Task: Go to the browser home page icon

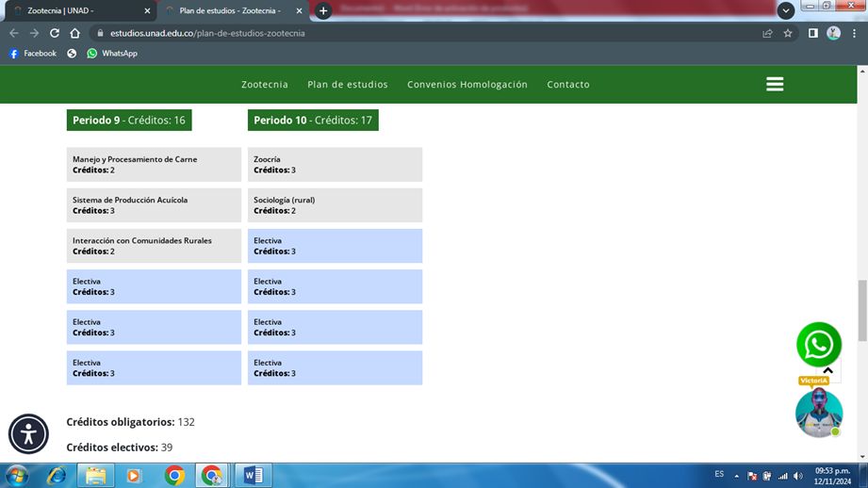Action: (x=74, y=33)
